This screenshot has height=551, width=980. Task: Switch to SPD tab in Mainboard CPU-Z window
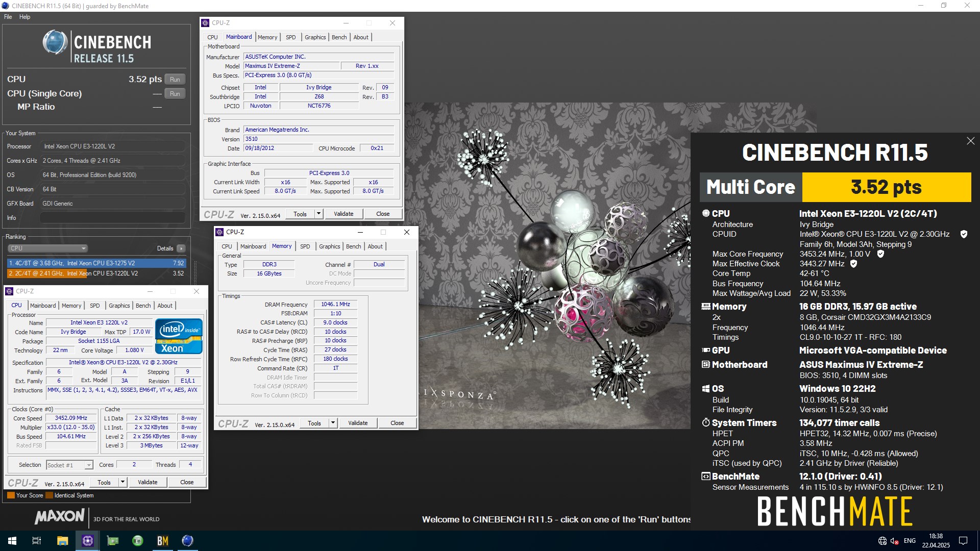pyautogui.click(x=291, y=37)
